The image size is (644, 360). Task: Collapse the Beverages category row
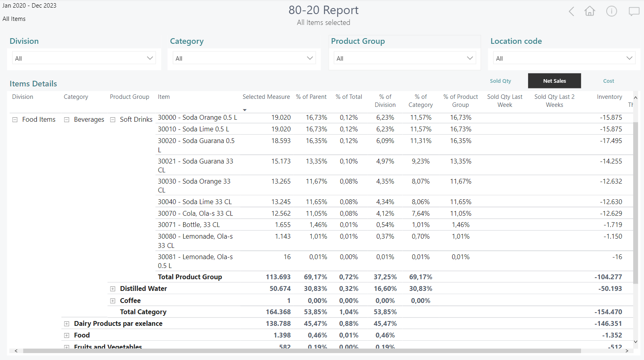tap(67, 120)
